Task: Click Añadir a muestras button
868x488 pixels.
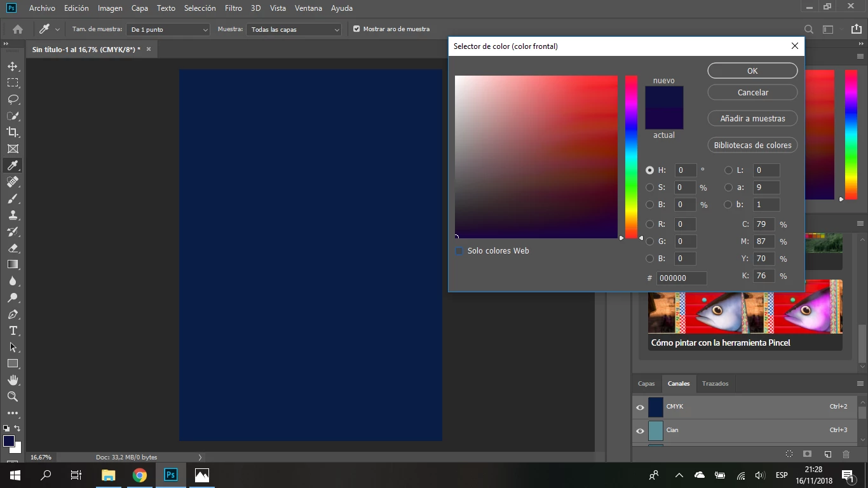Action: coord(752,118)
